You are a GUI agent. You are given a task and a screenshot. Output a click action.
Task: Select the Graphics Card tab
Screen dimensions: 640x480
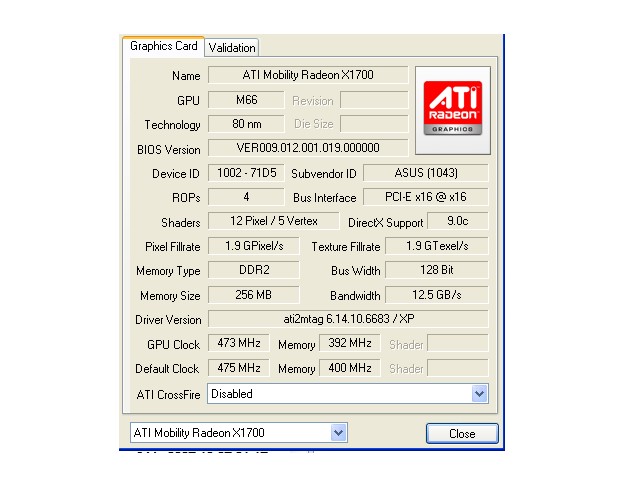[x=163, y=46]
